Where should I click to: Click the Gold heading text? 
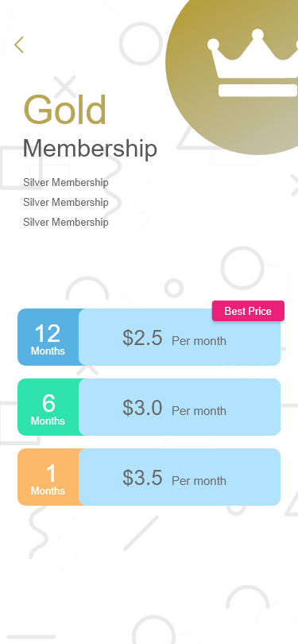pos(65,110)
